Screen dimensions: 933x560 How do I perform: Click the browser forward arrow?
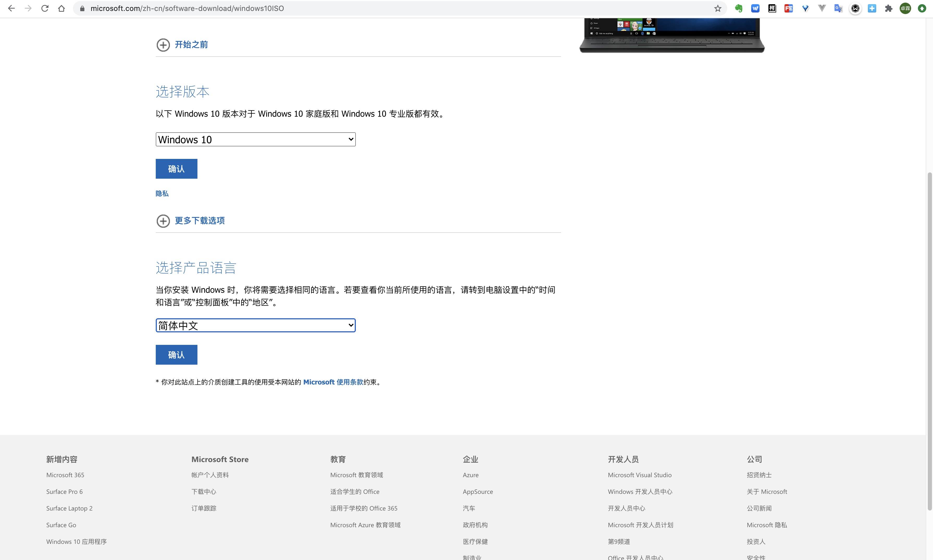click(28, 8)
